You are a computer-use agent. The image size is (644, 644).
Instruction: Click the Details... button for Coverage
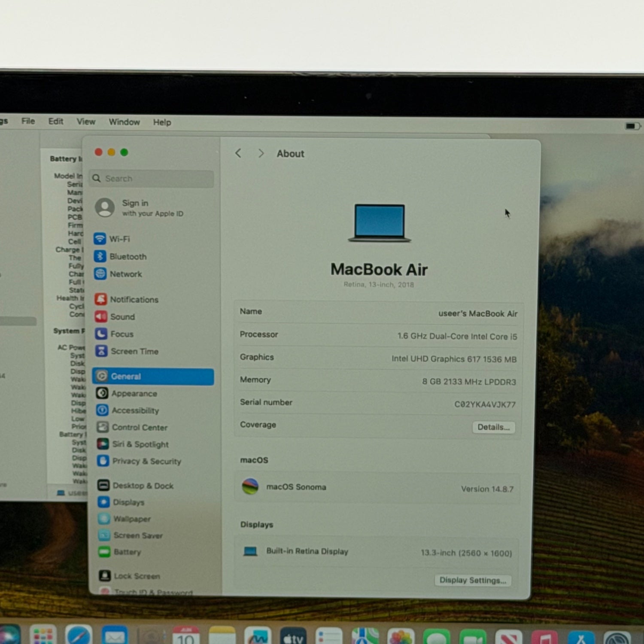point(494,427)
